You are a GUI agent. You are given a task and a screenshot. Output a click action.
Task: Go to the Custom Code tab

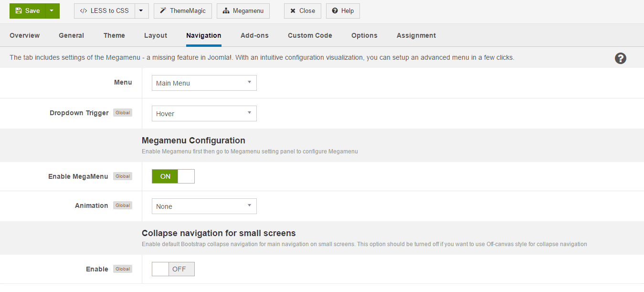point(310,35)
